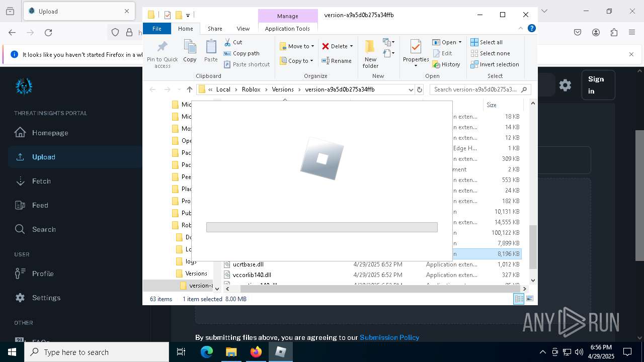Open the Application Tools tab
The image size is (644, 362).
[287, 29]
